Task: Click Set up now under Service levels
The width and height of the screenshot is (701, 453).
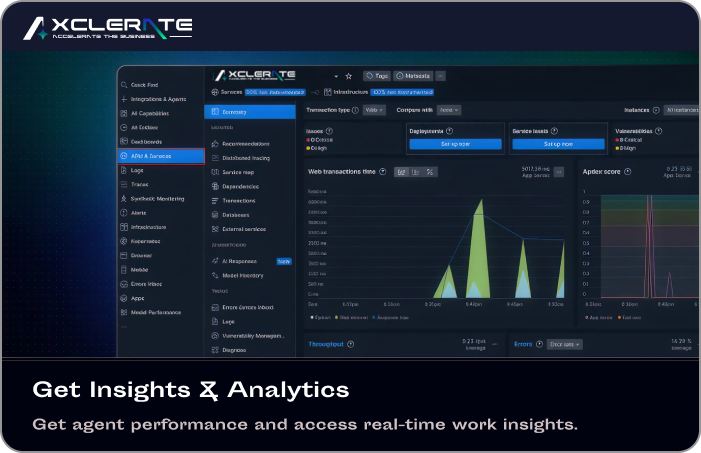Action: (x=557, y=144)
